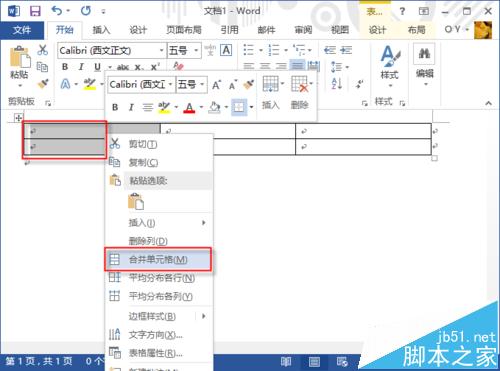Increase paragraph indent
This screenshot has height=371, width=500.
click(346, 50)
